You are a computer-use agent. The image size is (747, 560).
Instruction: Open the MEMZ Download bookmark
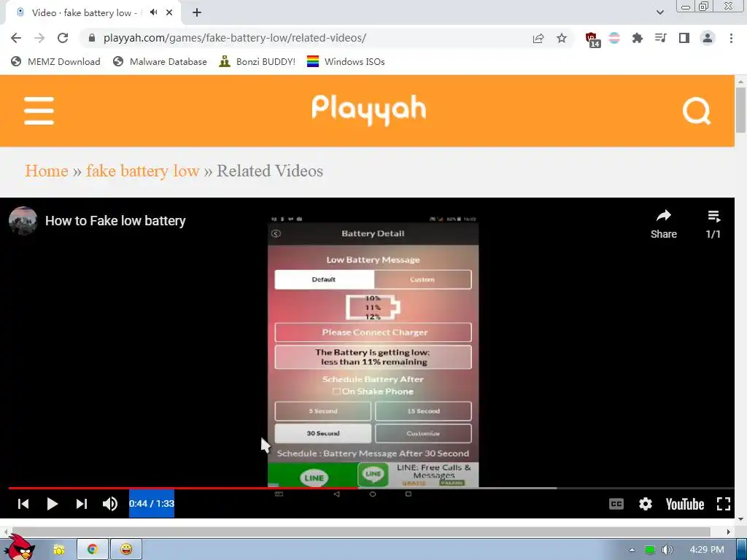point(55,61)
